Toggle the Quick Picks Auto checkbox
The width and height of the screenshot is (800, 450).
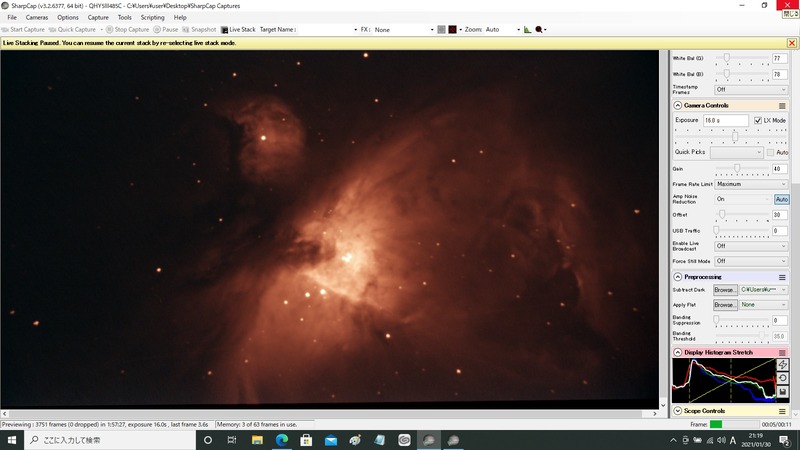click(x=770, y=153)
